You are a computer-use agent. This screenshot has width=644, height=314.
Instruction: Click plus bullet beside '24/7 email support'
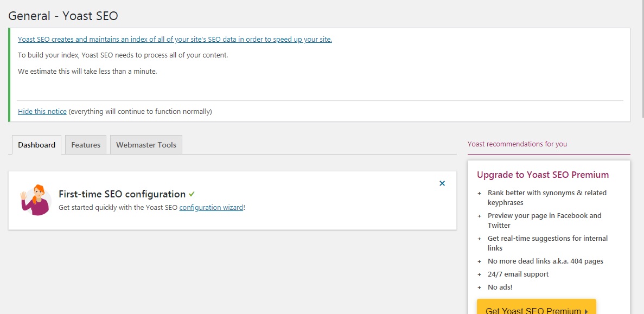pos(479,274)
